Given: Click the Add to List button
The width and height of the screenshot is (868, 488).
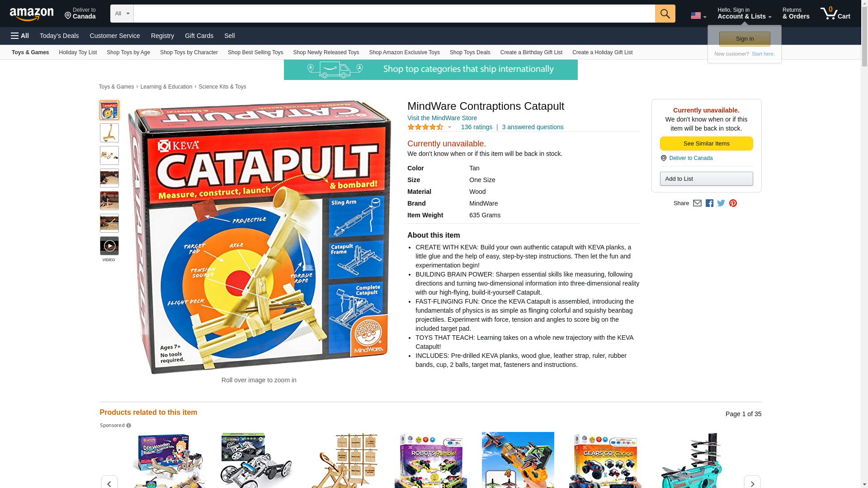Looking at the screenshot, I should [706, 179].
